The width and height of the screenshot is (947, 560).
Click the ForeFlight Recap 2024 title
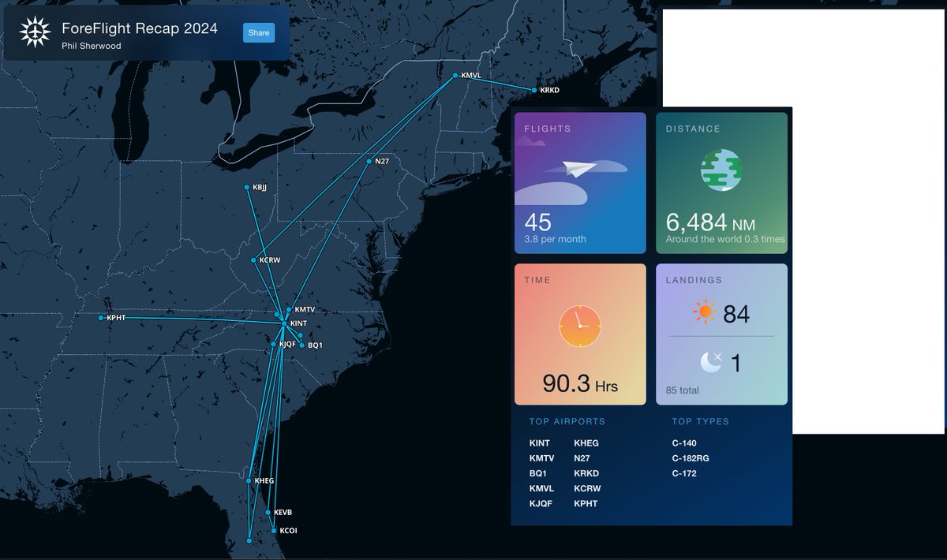click(140, 29)
